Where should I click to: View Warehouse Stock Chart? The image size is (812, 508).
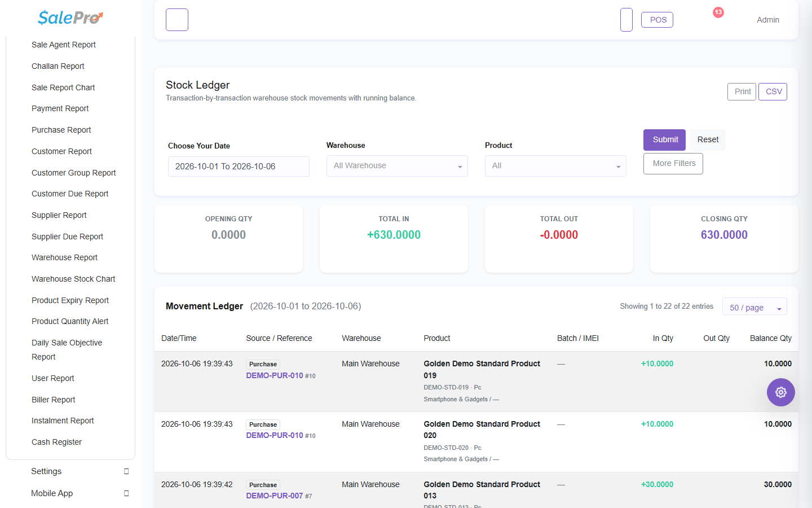tap(73, 279)
